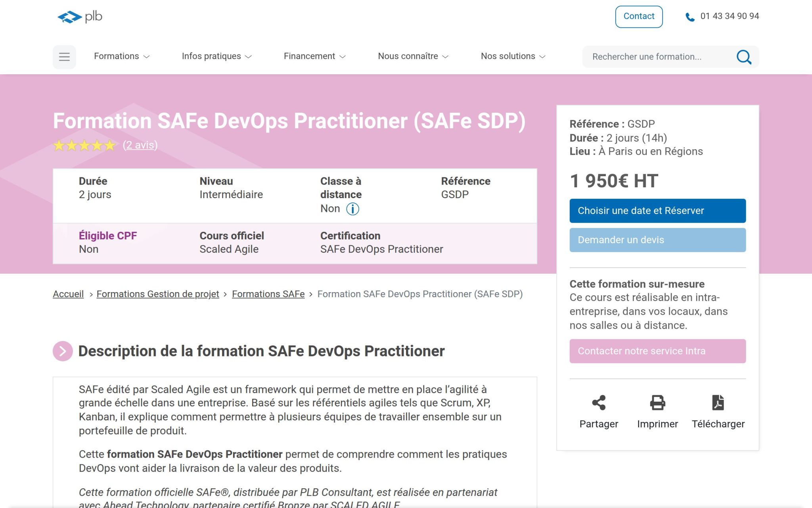The height and width of the screenshot is (508, 812).
Task: Click Demander un devis button
Action: [x=657, y=240]
